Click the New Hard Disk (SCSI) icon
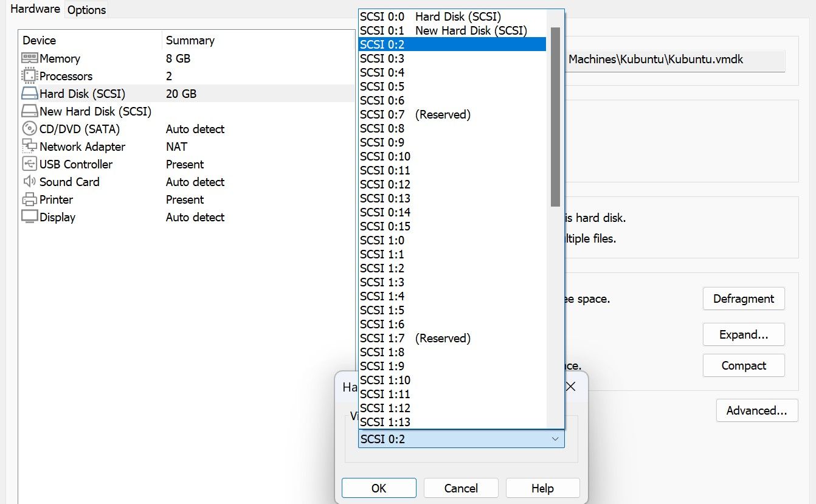The width and height of the screenshot is (816, 504). 29,111
